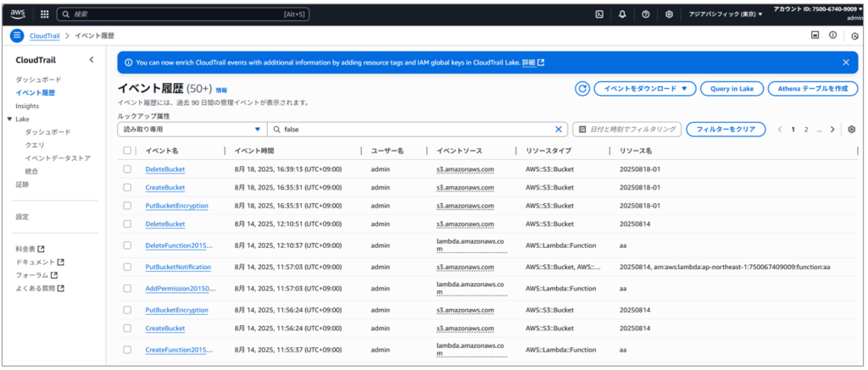The height and width of the screenshot is (370, 868).
Task: Check the PutBucketEncryption 16:35:31 row checkbox
Action: (x=127, y=205)
